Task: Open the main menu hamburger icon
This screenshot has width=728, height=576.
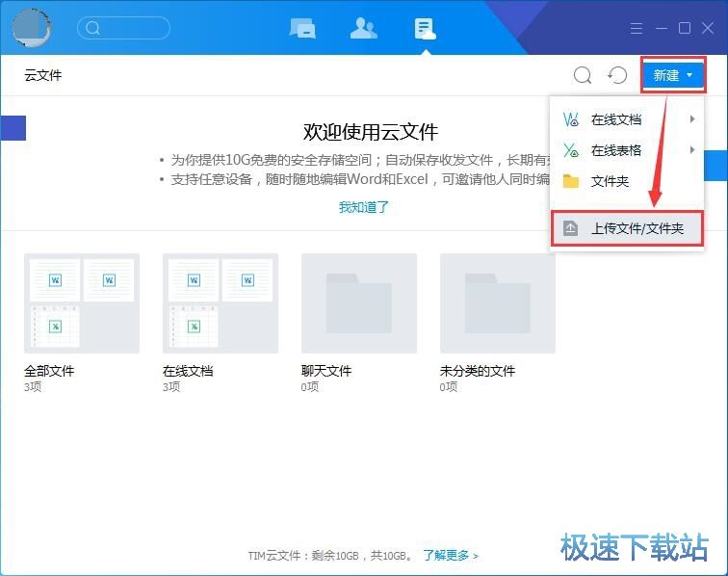Action: coord(637,28)
